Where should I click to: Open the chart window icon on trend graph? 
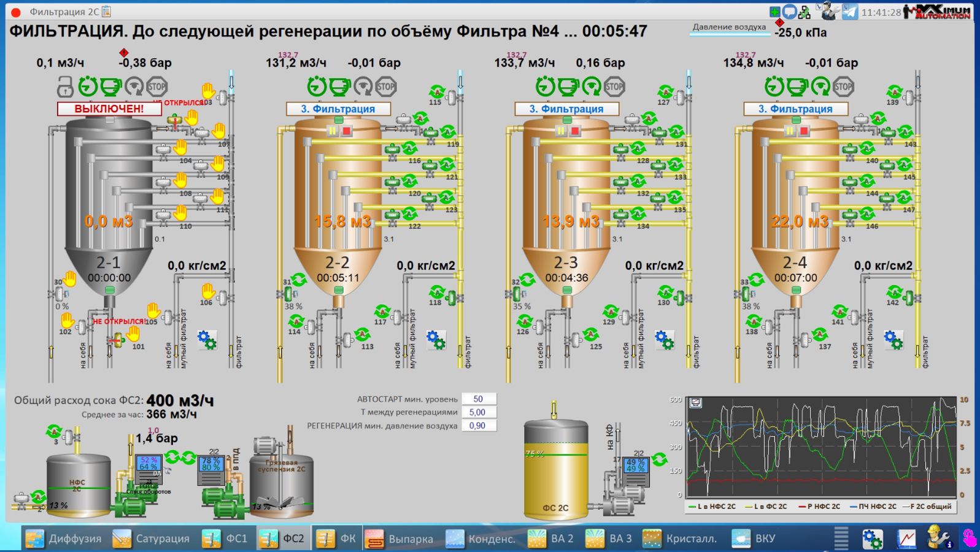click(696, 403)
